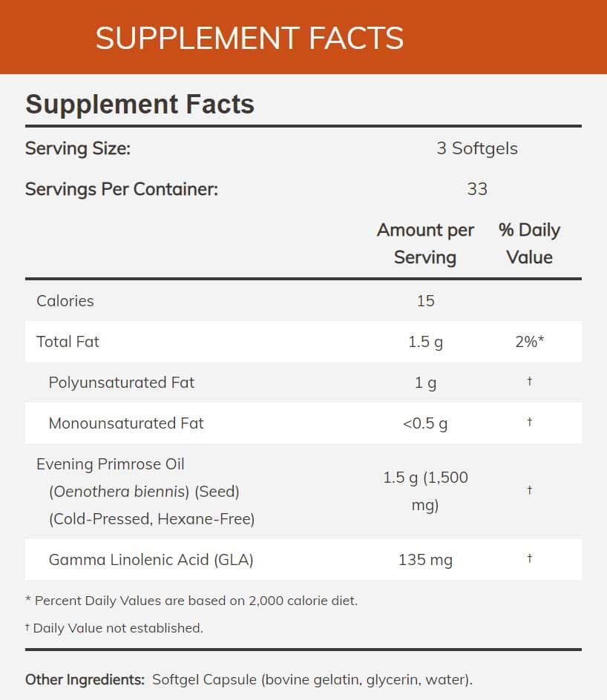Click the dagger symbol in the Monounsaturated Fat row
Screen dimensions: 607x700
(529, 421)
